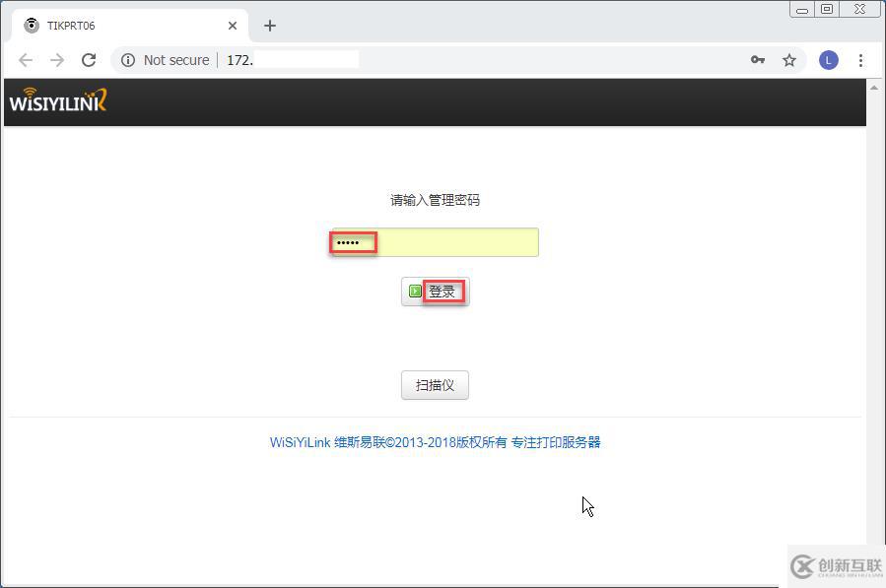Click the forward navigation arrow
This screenshot has height=588, width=886.
pyautogui.click(x=57, y=60)
